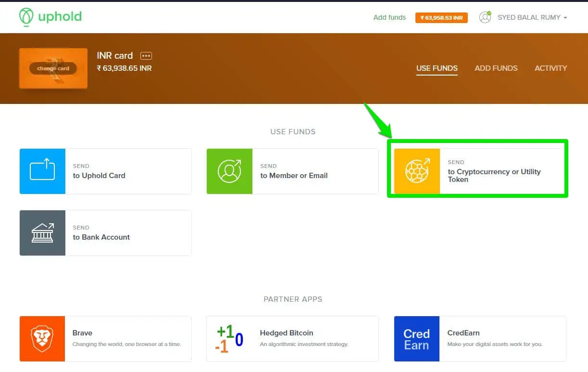588x372 pixels.
Task: Click the change card thumbnail
Action: tap(53, 68)
